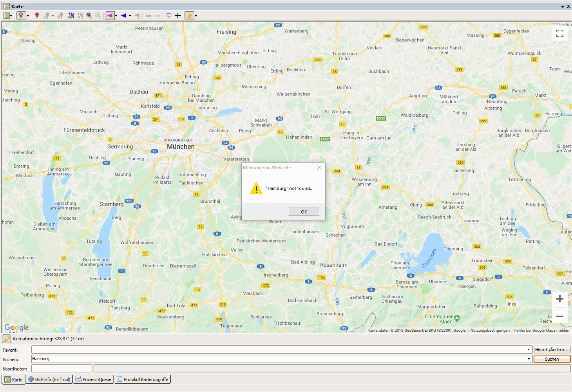This screenshot has width=572, height=392.
Task: Click the Aufnahmerichtung: 328,87° status text
Action: coord(48,339)
